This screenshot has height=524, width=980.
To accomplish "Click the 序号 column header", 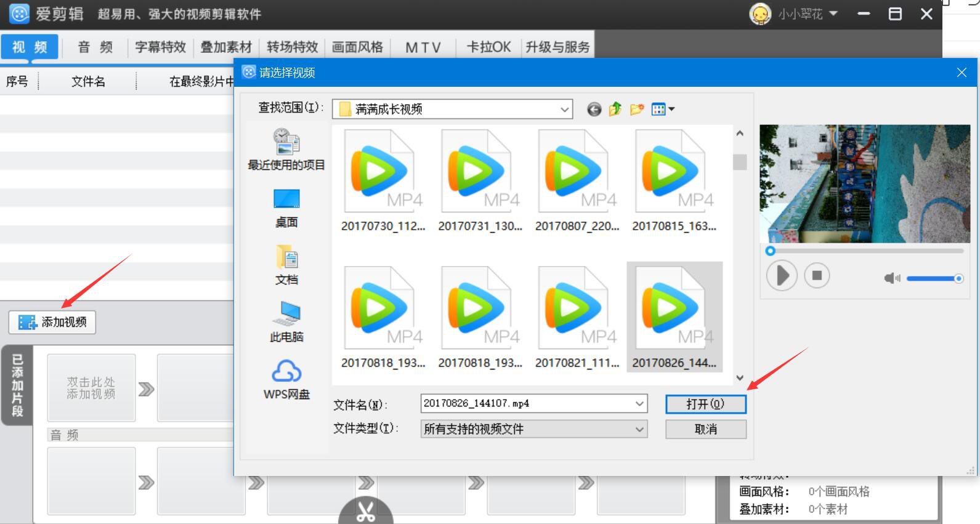I will pos(17,81).
